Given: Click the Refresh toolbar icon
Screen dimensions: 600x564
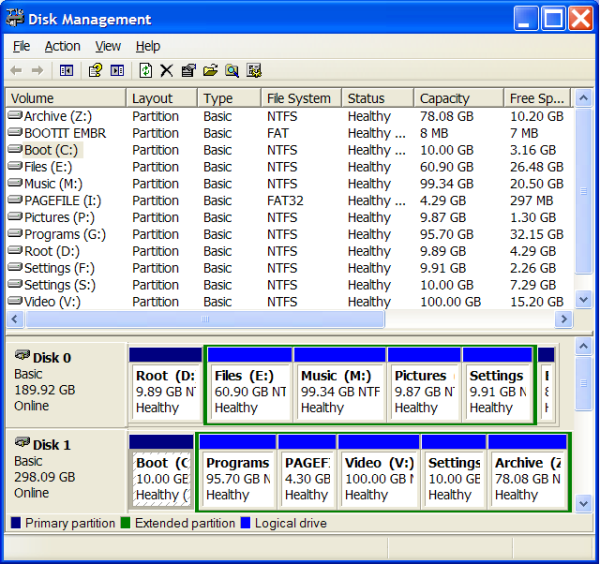Looking at the screenshot, I should click(146, 70).
